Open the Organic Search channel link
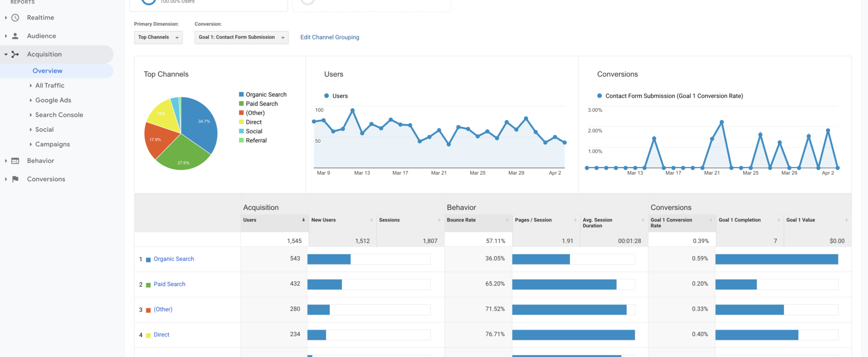Image resolution: width=868 pixels, height=357 pixels. click(x=174, y=259)
